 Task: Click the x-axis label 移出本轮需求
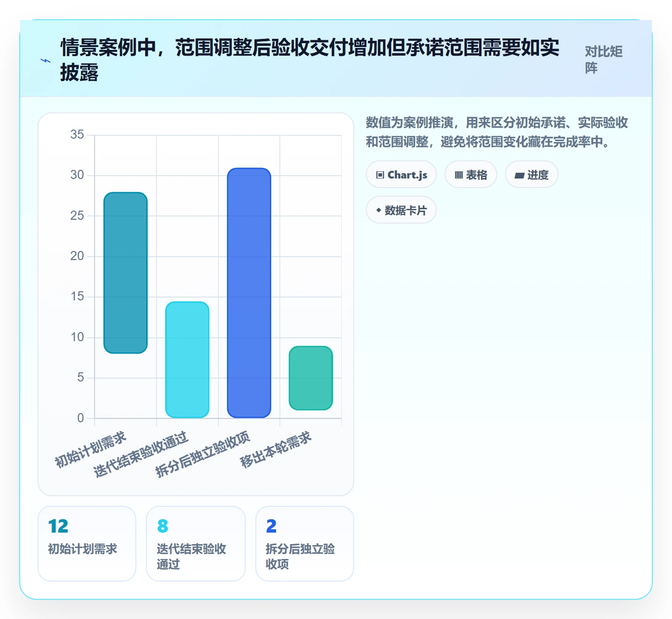pyautogui.click(x=276, y=450)
